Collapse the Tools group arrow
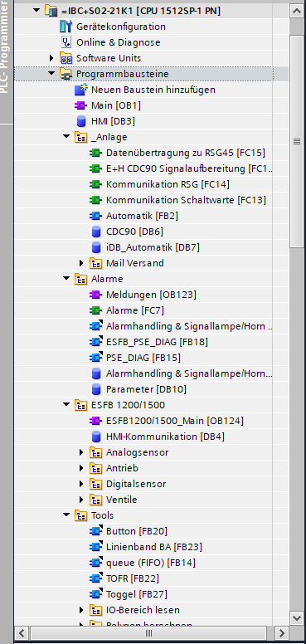Viewport: 306px width, 644px height. [x=66, y=515]
